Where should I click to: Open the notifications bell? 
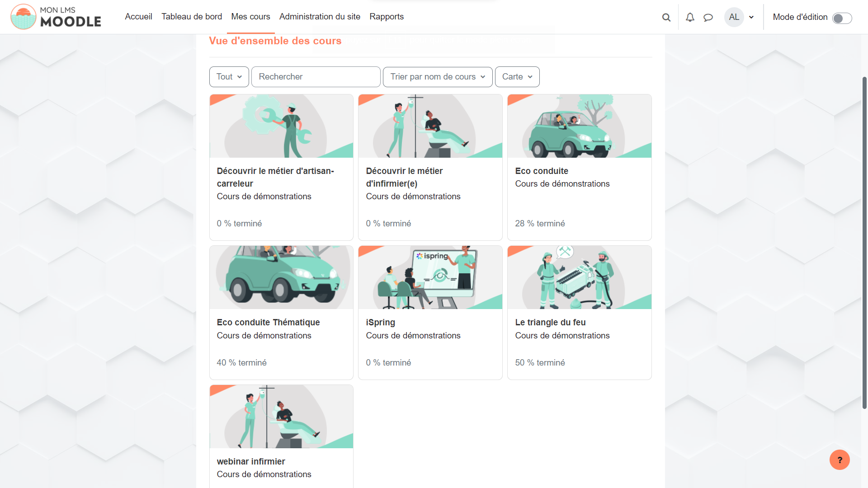690,17
